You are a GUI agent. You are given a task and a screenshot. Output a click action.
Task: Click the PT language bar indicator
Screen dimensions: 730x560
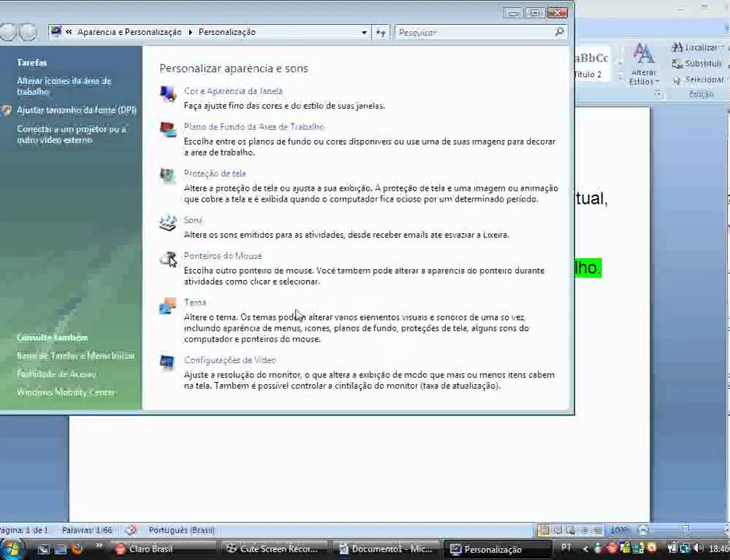(566, 548)
